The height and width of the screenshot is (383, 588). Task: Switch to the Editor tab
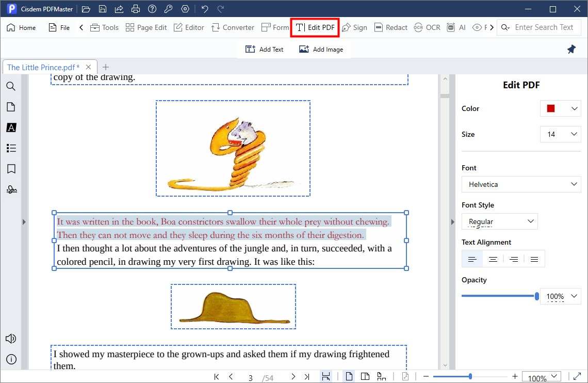pyautogui.click(x=189, y=27)
